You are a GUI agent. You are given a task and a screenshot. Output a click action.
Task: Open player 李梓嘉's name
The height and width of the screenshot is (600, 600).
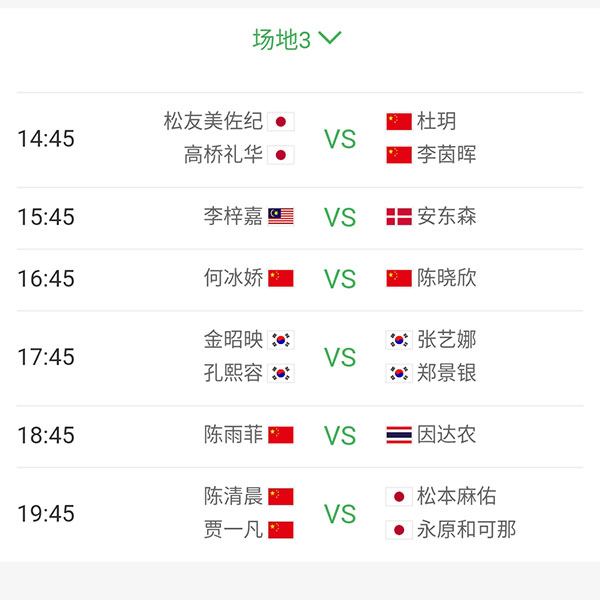[x=233, y=217]
